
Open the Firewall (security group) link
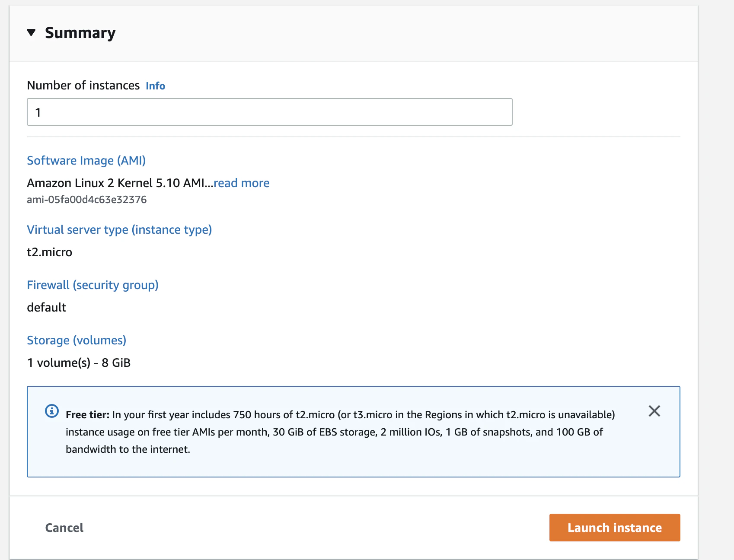pos(93,285)
